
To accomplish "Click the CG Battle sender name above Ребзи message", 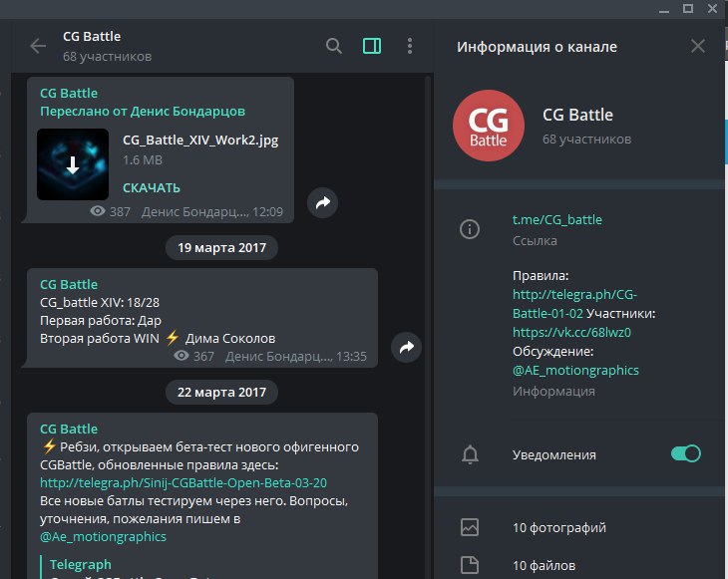I will (69, 429).
